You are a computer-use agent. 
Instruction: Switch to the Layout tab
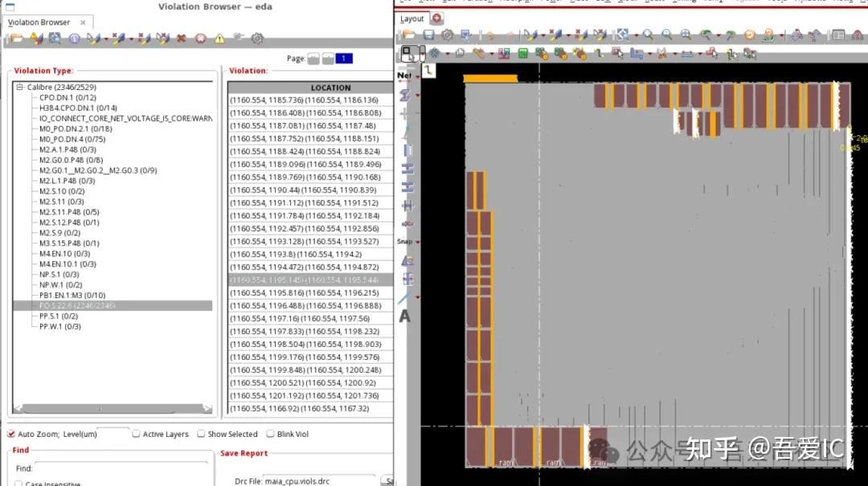[411, 18]
